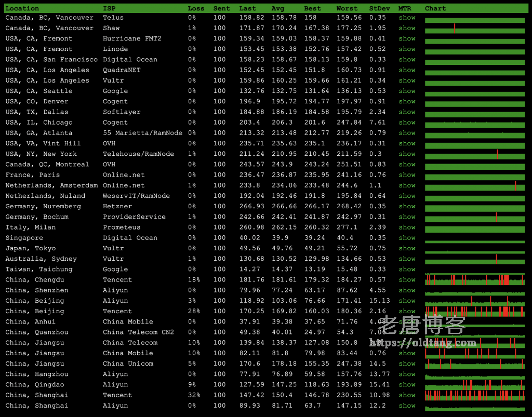Open the show link for Linode Fremont
The image size is (532, 417).
(x=407, y=49)
